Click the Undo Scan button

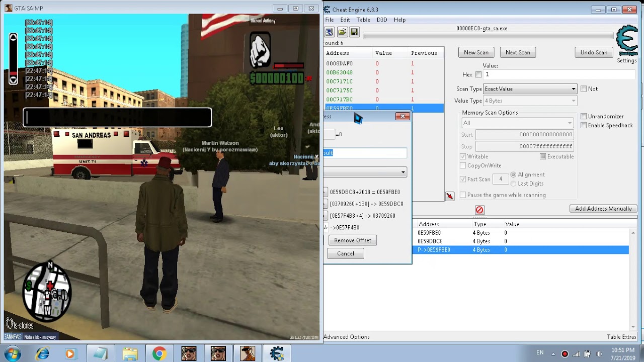[594, 52]
